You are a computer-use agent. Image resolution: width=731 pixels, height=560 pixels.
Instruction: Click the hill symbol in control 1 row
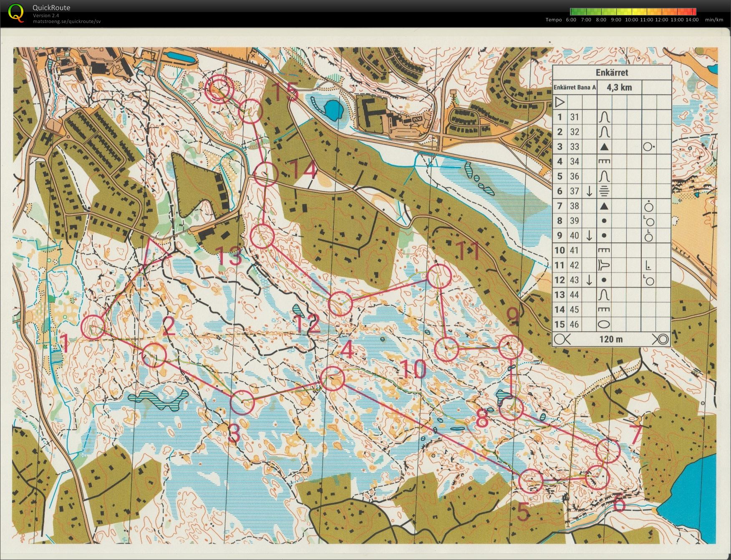[x=604, y=117]
